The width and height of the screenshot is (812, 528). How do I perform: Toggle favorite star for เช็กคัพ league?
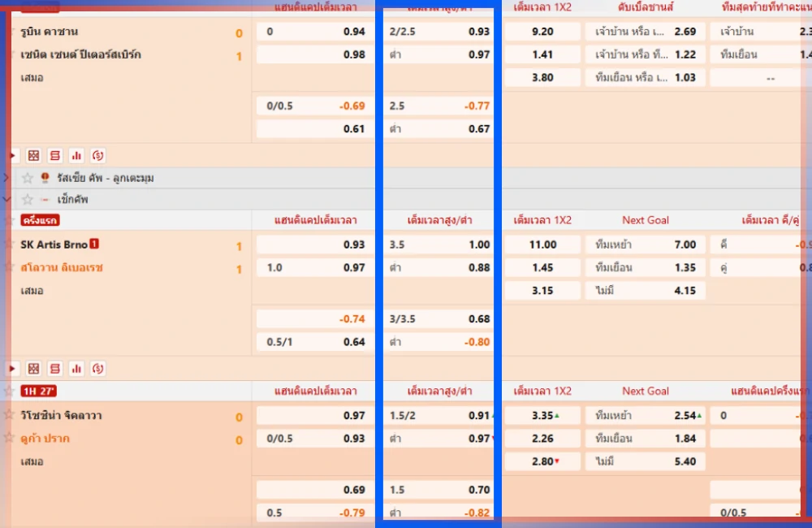pyautogui.click(x=28, y=199)
